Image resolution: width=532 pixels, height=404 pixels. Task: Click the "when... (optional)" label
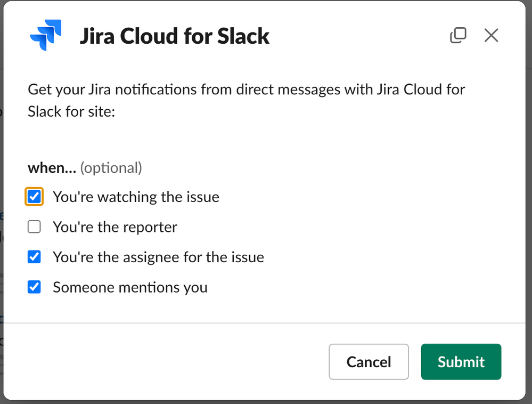pos(85,168)
